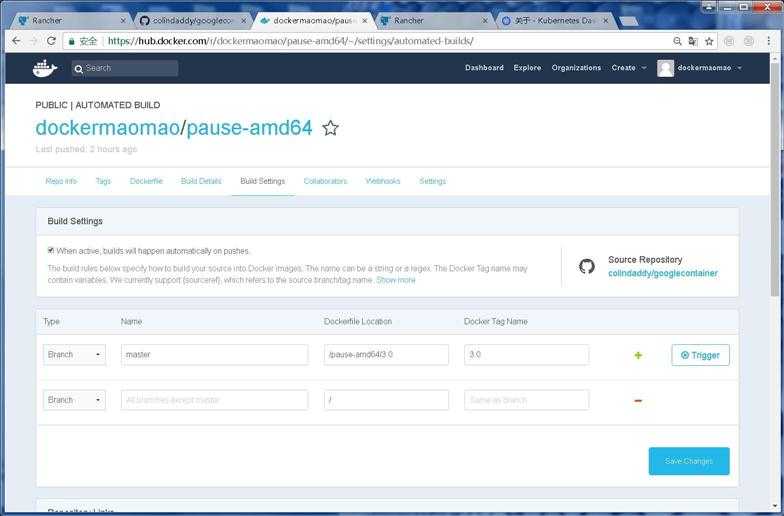Click the Docker whale logo
Screen dimensions: 784x516
point(45,68)
